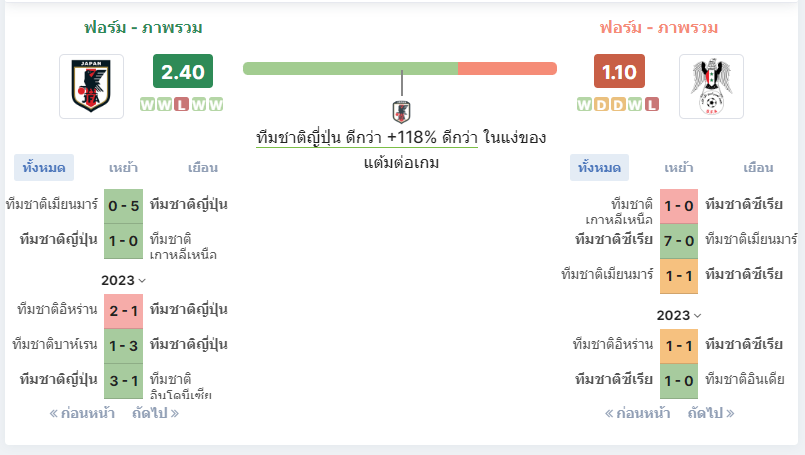805x455 pixels.
Task: Switch right panel to เยือน tab
Action: pyautogui.click(x=758, y=167)
